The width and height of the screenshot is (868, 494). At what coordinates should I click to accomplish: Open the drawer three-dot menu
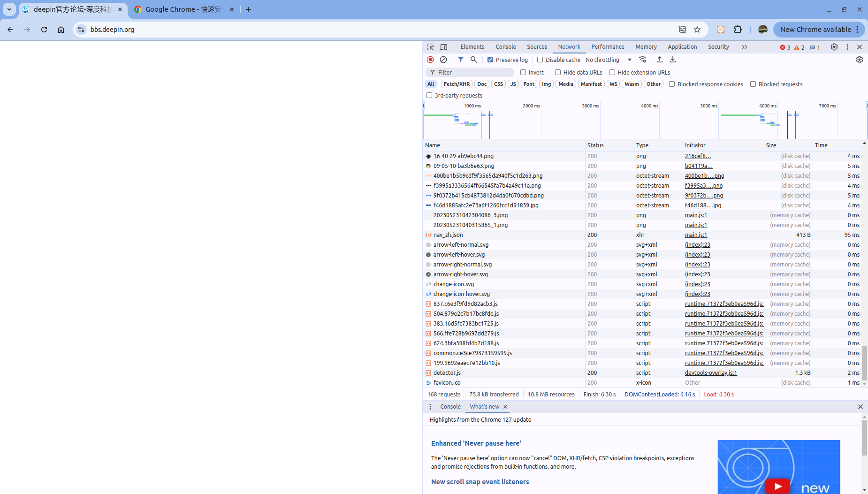[x=430, y=407]
